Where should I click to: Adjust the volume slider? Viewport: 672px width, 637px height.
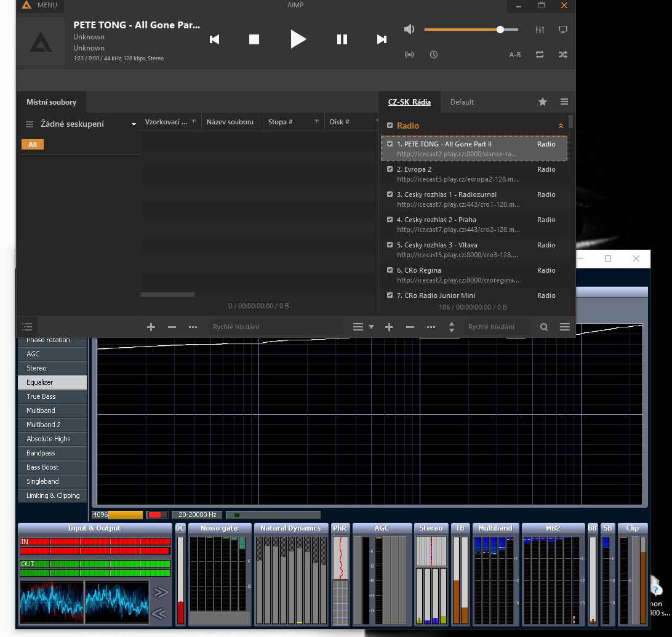(471, 30)
